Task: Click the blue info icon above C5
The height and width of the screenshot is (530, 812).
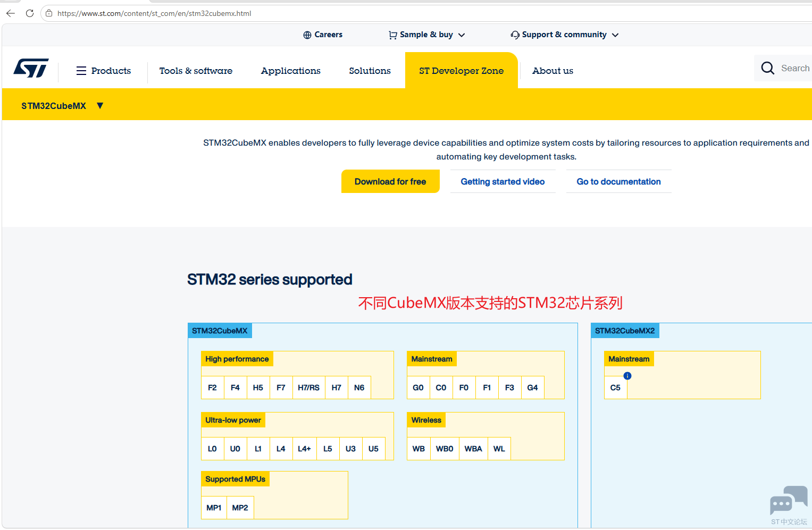Action: coord(627,376)
